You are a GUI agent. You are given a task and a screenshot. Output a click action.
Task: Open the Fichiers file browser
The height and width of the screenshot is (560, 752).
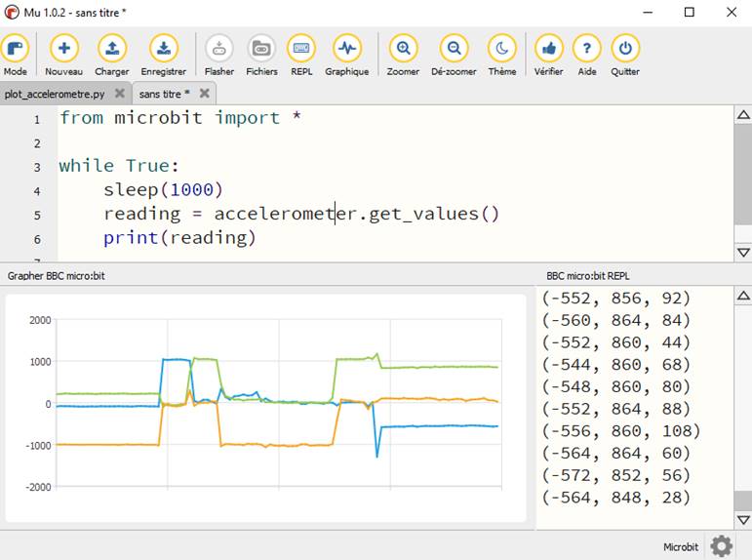261,56
